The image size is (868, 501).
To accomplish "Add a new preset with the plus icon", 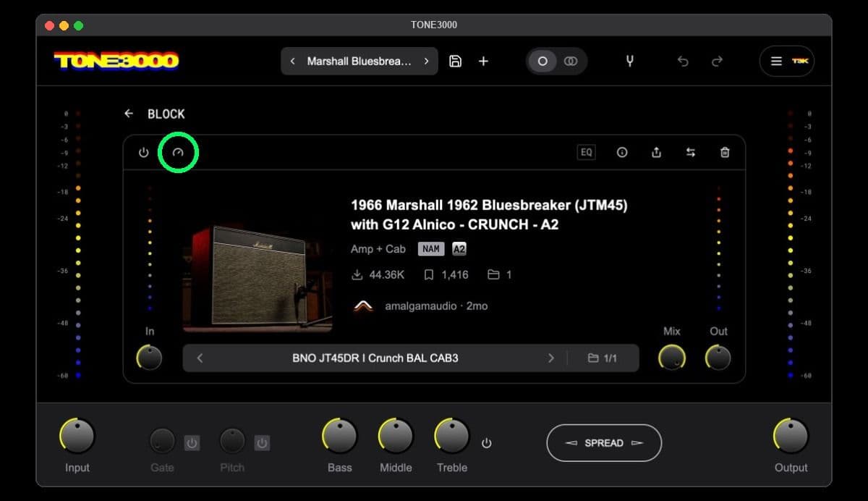I will coord(483,62).
